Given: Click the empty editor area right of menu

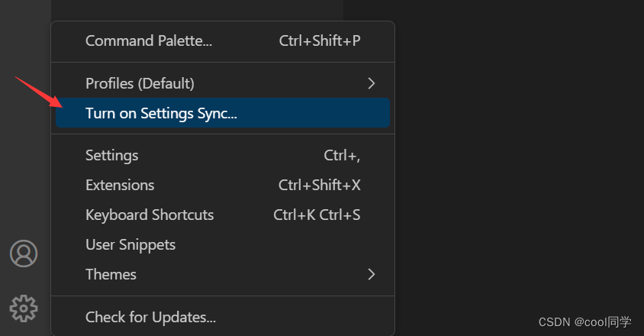Looking at the screenshot, I should [x=519, y=153].
